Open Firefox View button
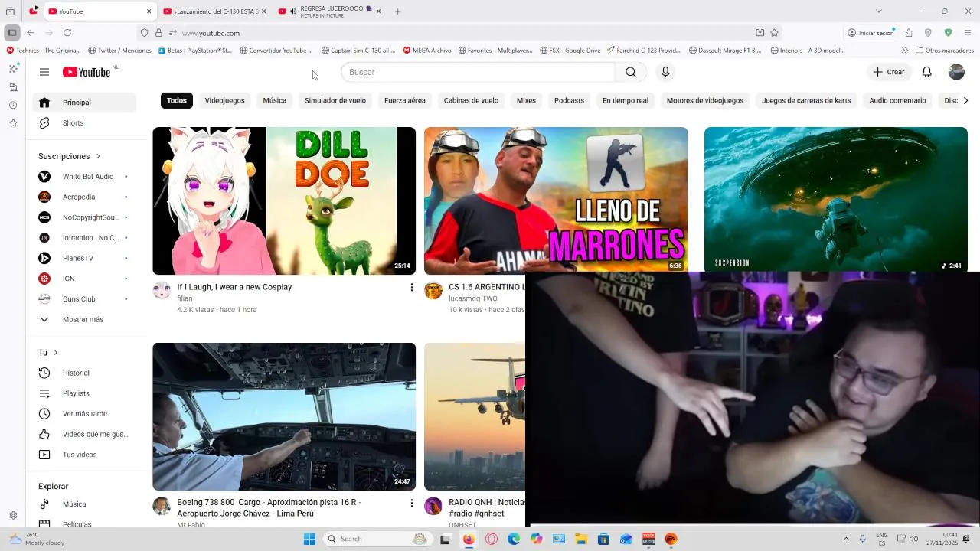This screenshot has width=980, height=551. tap(10, 11)
